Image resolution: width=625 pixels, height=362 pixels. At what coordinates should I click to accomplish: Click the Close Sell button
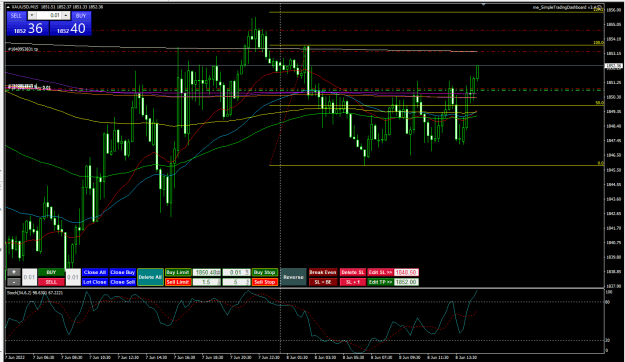tap(123, 282)
